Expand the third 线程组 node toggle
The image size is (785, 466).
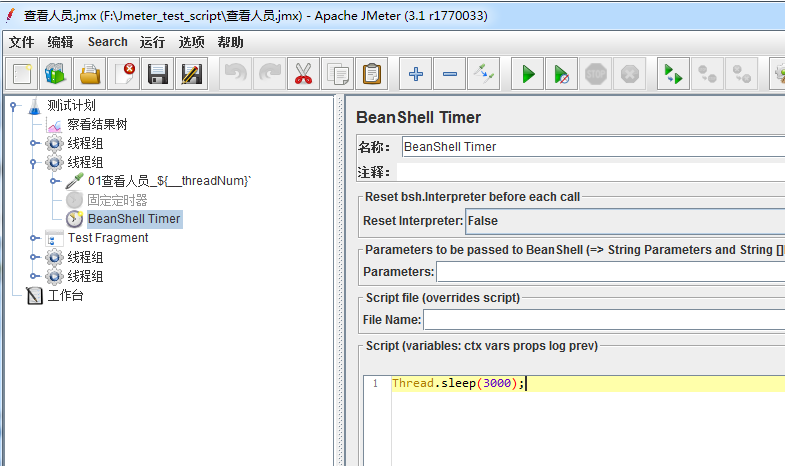click(x=33, y=257)
